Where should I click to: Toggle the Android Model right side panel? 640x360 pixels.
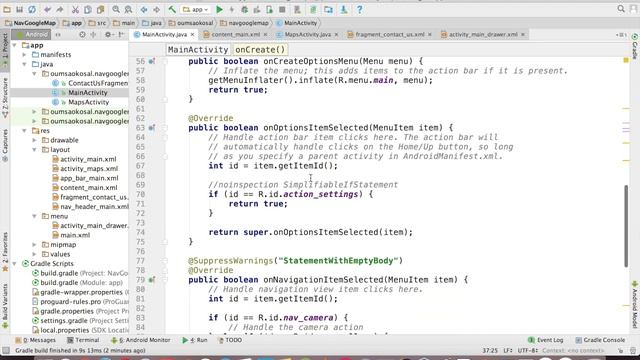(x=635, y=304)
